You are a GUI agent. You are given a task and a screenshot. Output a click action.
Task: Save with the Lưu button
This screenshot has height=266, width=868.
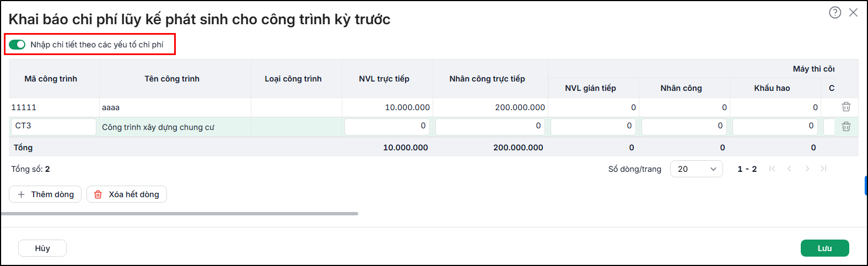824,248
